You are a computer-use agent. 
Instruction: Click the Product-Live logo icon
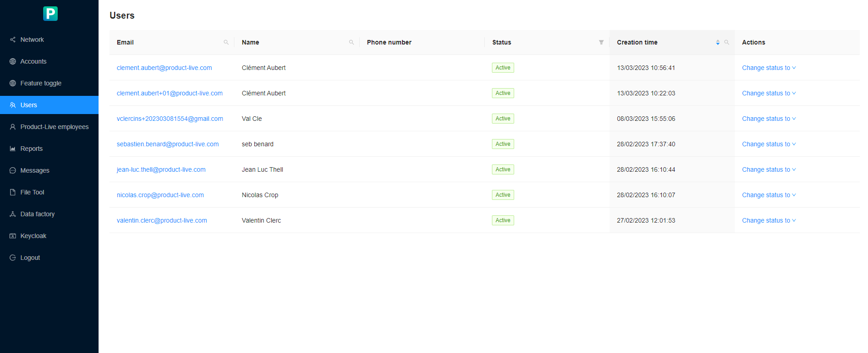(x=50, y=14)
